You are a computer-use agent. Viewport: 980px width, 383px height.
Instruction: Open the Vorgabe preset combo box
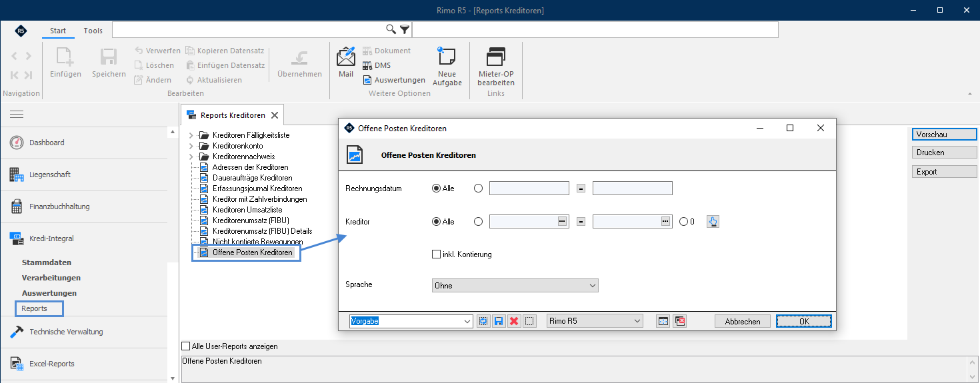click(411, 321)
